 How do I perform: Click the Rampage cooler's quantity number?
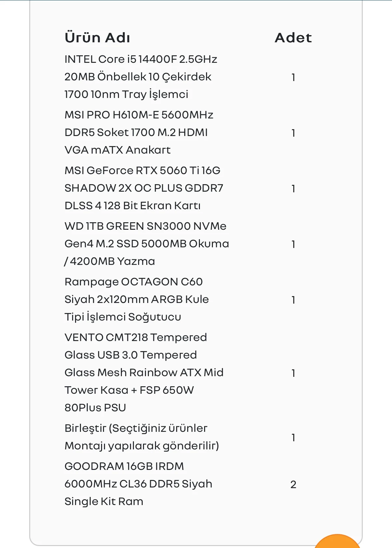coord(293,300)
